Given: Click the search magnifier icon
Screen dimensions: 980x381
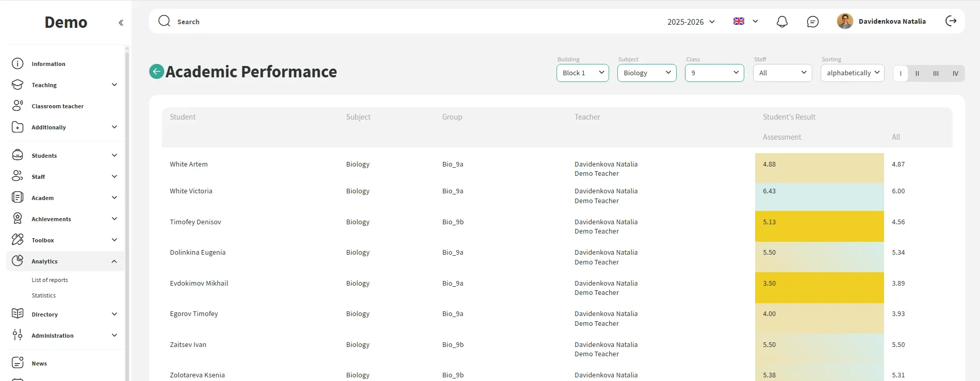Looking at the screenshot, I should point(164,21).
